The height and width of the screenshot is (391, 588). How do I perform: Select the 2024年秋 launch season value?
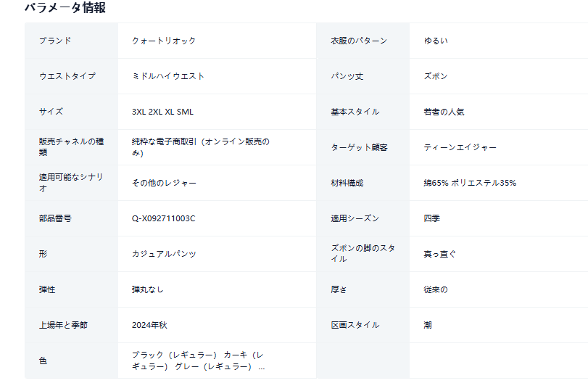tap(149, 325)
